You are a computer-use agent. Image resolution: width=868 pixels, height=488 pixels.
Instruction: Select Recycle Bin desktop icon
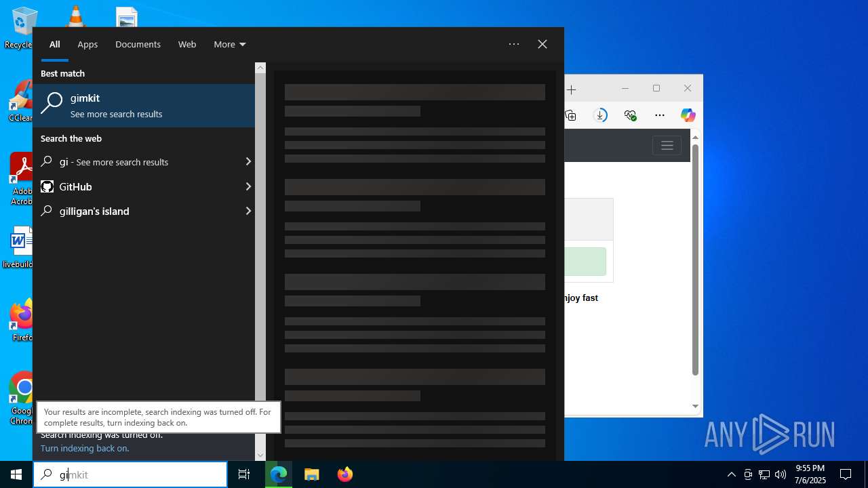(x=20, y=28)
